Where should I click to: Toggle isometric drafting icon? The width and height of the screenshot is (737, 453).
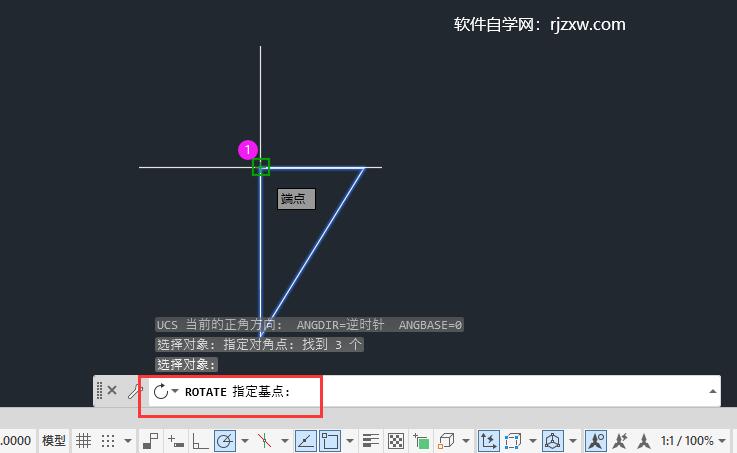point(265,441)
